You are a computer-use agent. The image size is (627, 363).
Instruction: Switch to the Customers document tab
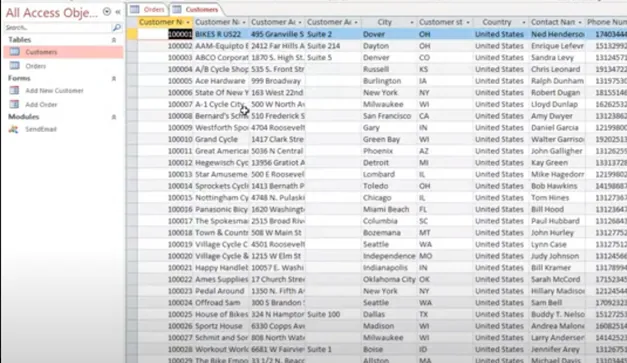click(x=196, y=9)
